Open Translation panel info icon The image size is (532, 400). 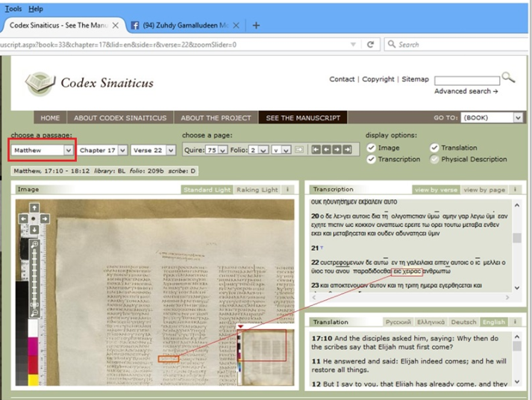515,322
